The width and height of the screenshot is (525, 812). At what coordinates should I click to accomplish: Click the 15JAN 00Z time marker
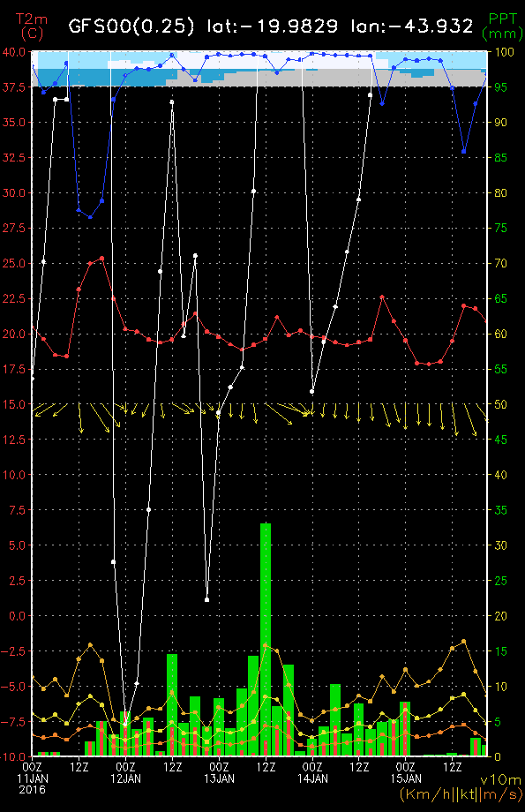(x=405, y=772)
